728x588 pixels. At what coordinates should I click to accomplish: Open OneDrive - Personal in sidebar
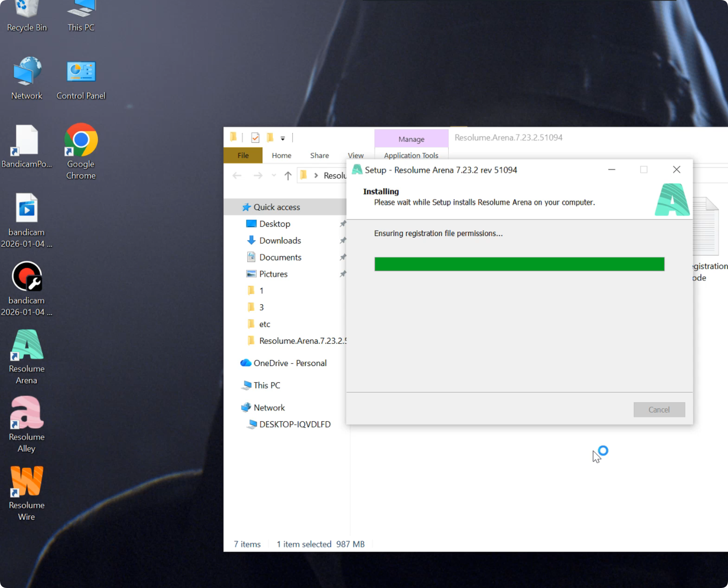click(290, 363)
